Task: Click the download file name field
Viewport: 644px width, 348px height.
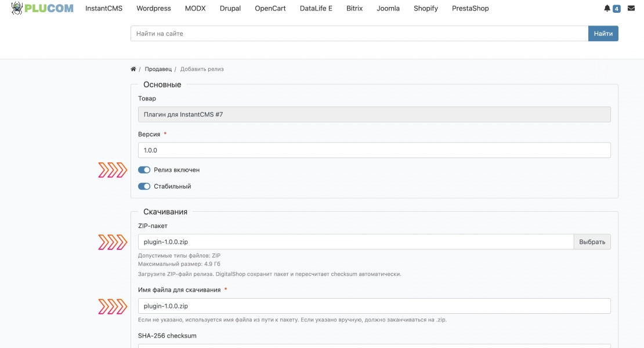Action: coord(374,306)
